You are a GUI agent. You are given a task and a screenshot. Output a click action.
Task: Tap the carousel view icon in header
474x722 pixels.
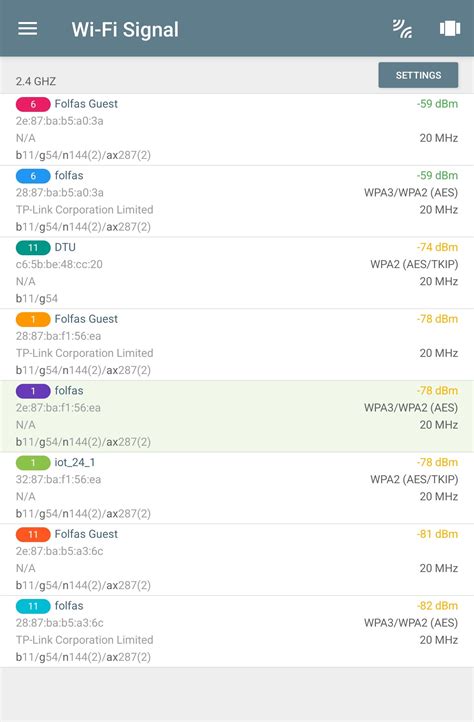450,29
